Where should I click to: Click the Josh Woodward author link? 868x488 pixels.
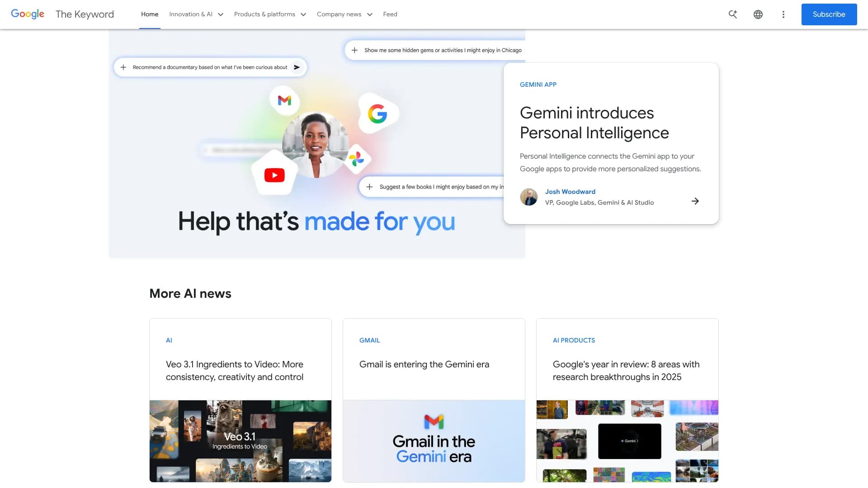pos(570,192)
